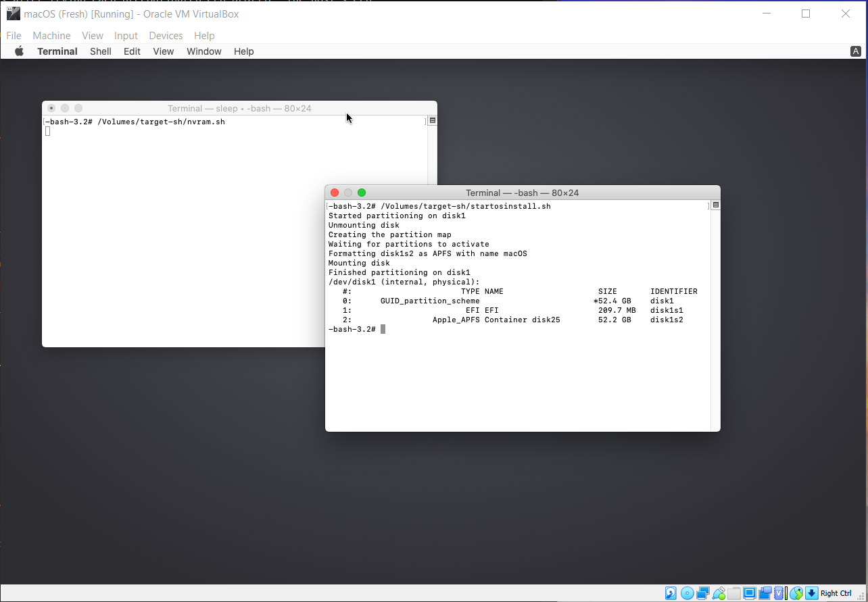Click the hard disk activity icon in the status bar
This screenshot has height=602, width=868.
pos(670,593)
